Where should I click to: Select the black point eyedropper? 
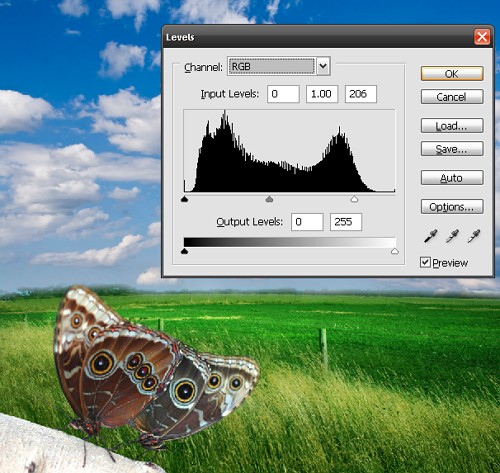tap(431, 236)
